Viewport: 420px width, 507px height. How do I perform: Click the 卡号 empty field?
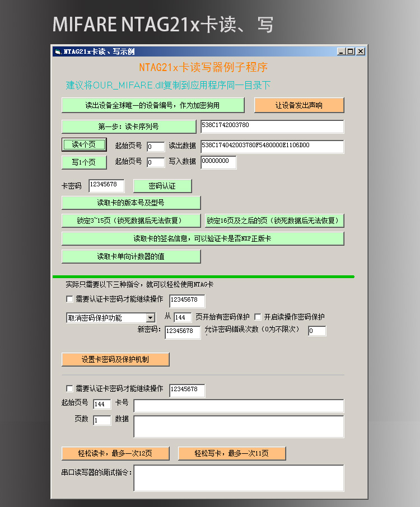click(239, 406)
